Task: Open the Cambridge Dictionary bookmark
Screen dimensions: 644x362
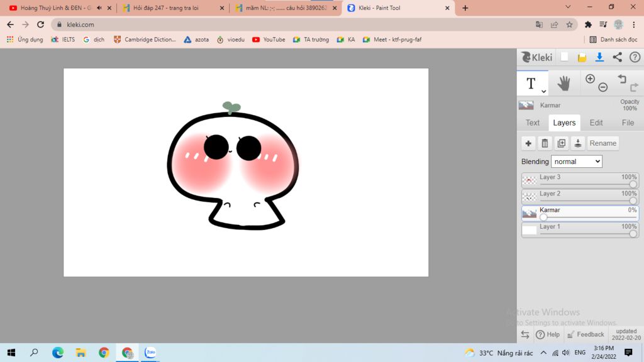Action: pos(145,40)
